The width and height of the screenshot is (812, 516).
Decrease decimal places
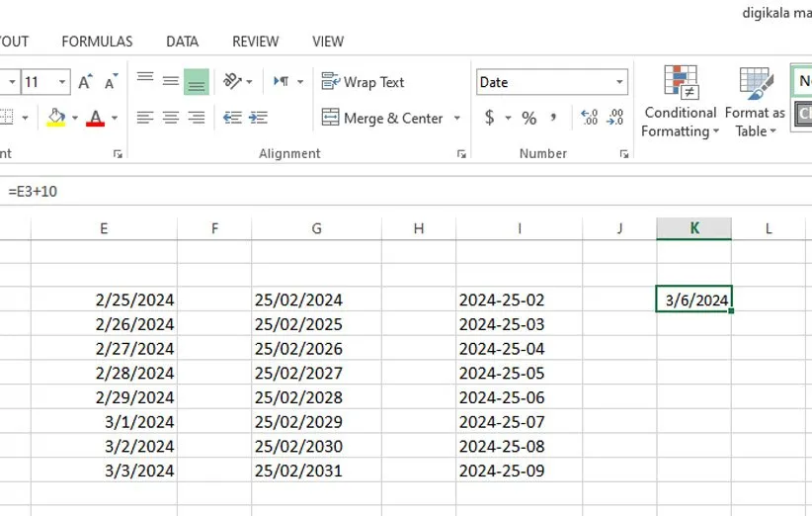[615, 118]
